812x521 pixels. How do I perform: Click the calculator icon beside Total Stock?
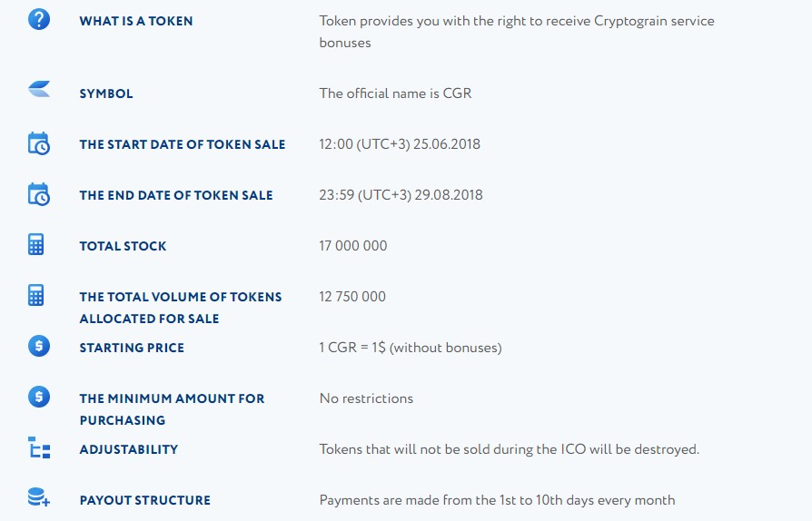click(35, 245)
